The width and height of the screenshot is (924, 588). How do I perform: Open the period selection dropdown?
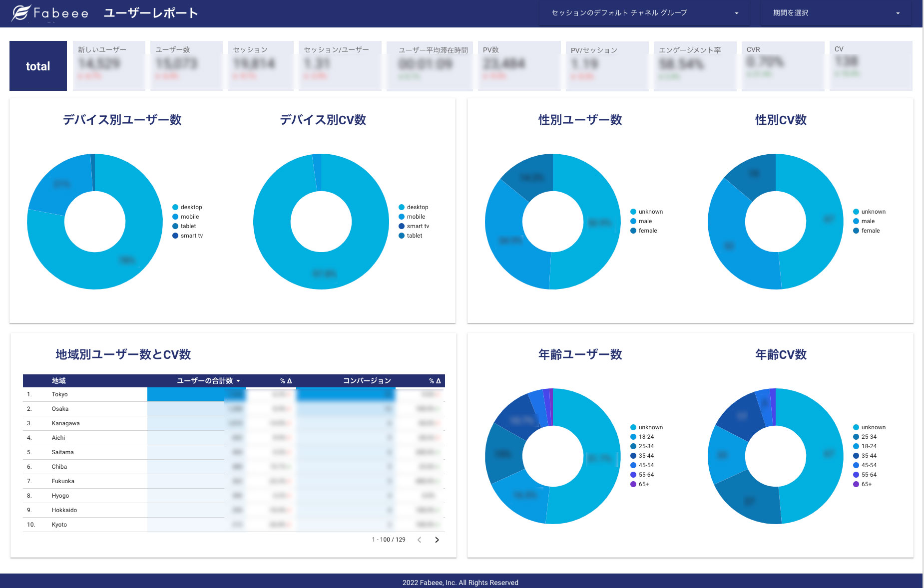tap(836, 13)
